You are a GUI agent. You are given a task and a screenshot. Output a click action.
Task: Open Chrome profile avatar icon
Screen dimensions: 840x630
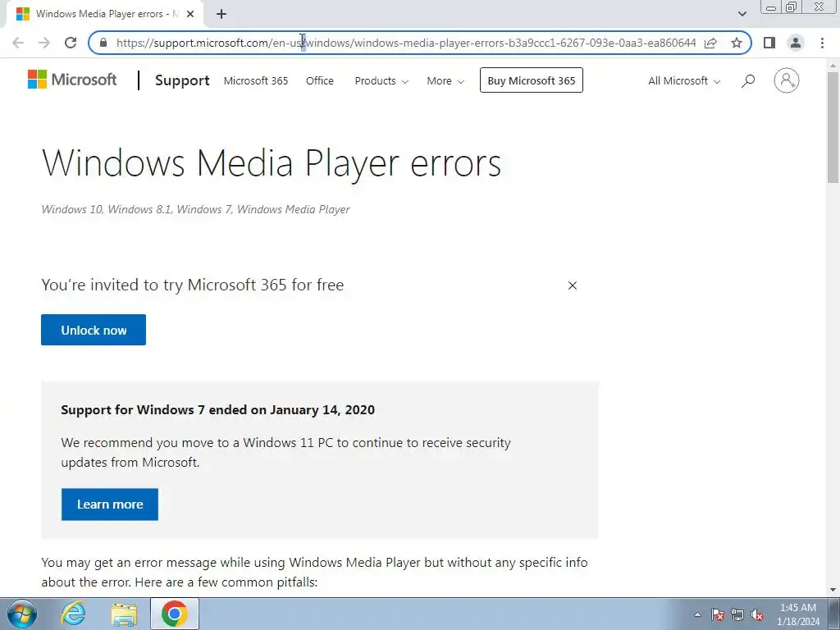click(796, 43)
